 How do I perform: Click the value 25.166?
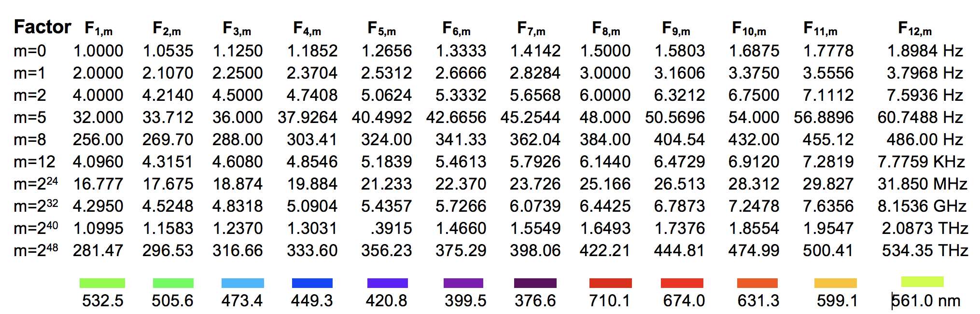(605, 184)
